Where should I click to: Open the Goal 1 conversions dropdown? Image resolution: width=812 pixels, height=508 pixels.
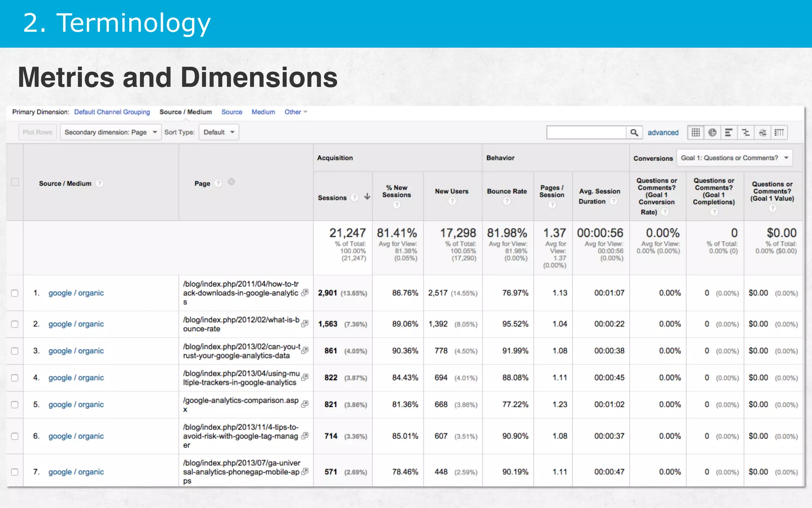734,158
